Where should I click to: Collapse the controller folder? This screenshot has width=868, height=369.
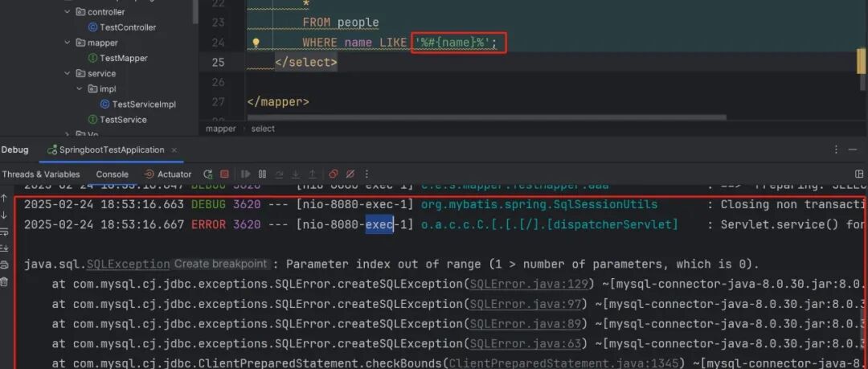[x=68, y=11]
